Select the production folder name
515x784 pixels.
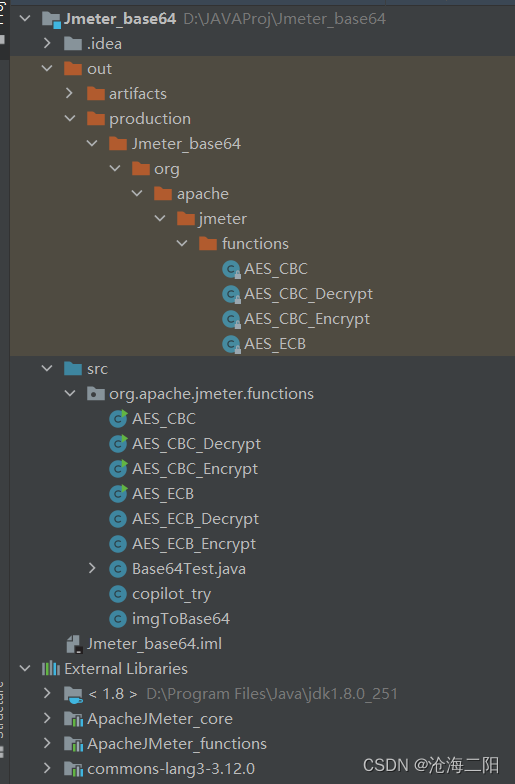150,119
